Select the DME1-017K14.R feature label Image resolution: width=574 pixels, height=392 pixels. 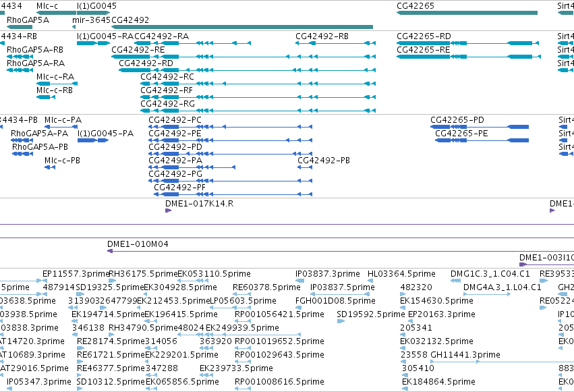(x=200, y=204)
